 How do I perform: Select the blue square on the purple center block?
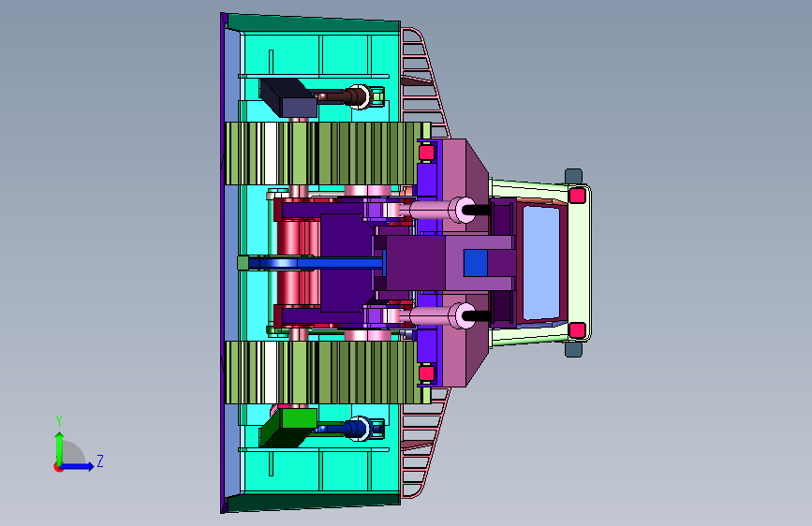476,263
